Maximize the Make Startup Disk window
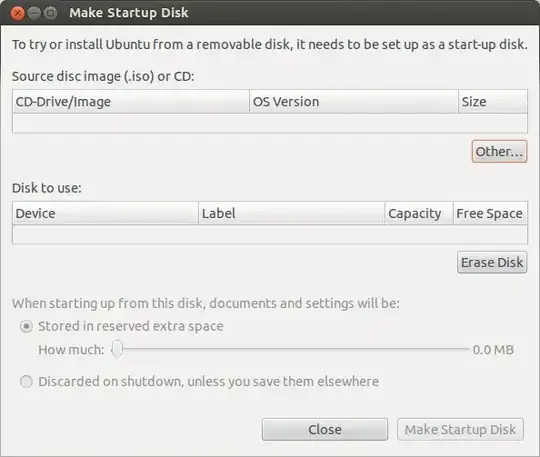This screenshot has height=457, width=540. [x=51, y=13]
